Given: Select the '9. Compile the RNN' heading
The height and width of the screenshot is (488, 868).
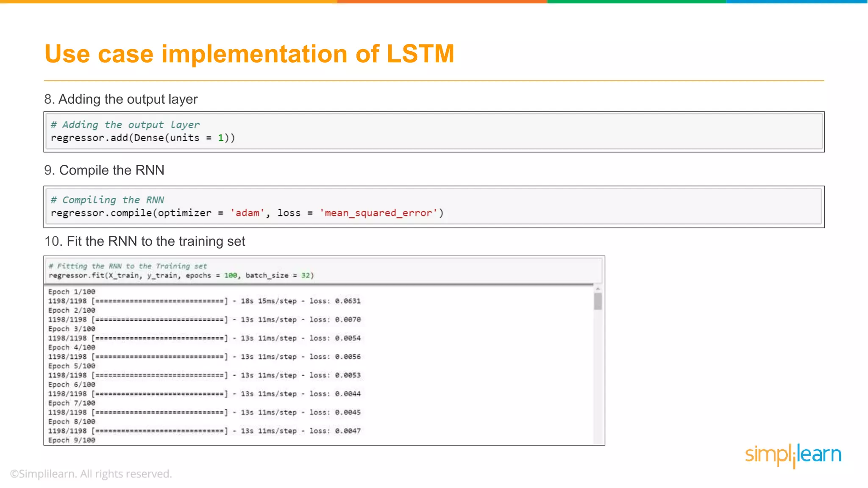Looking at the screenshot, I should tap(104, 170).
